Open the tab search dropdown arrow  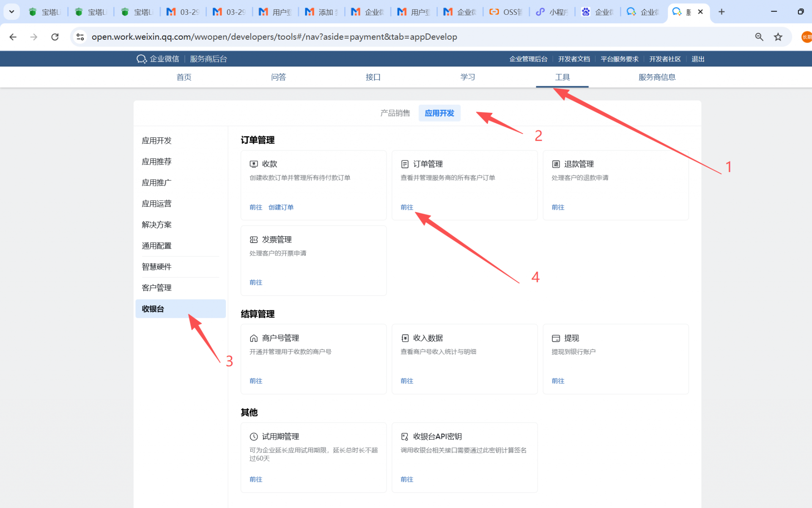click(11, 11)
